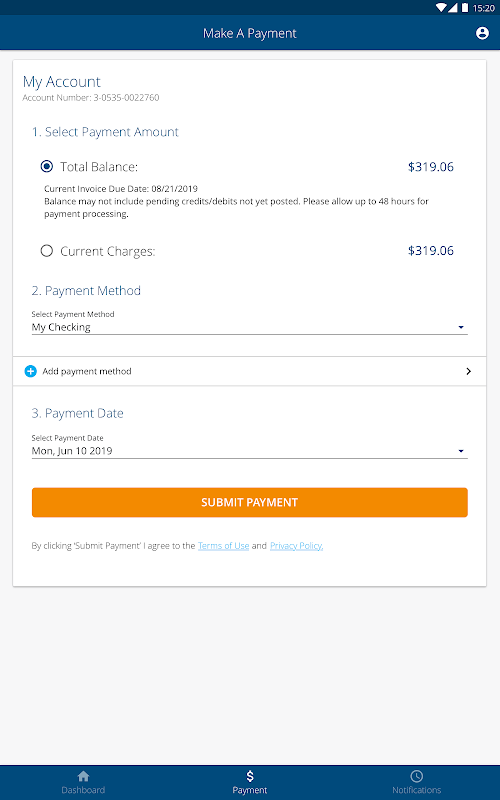Select the Total Balance radio button

(46, 166)
